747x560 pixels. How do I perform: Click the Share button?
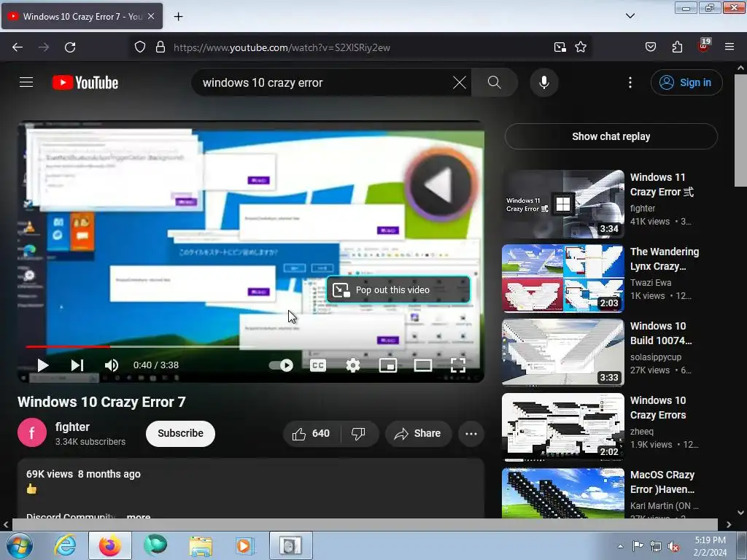(418, 433)
